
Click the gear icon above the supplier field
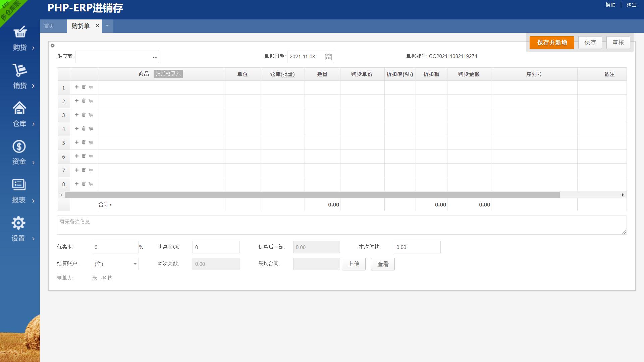(x=53, y=46)
